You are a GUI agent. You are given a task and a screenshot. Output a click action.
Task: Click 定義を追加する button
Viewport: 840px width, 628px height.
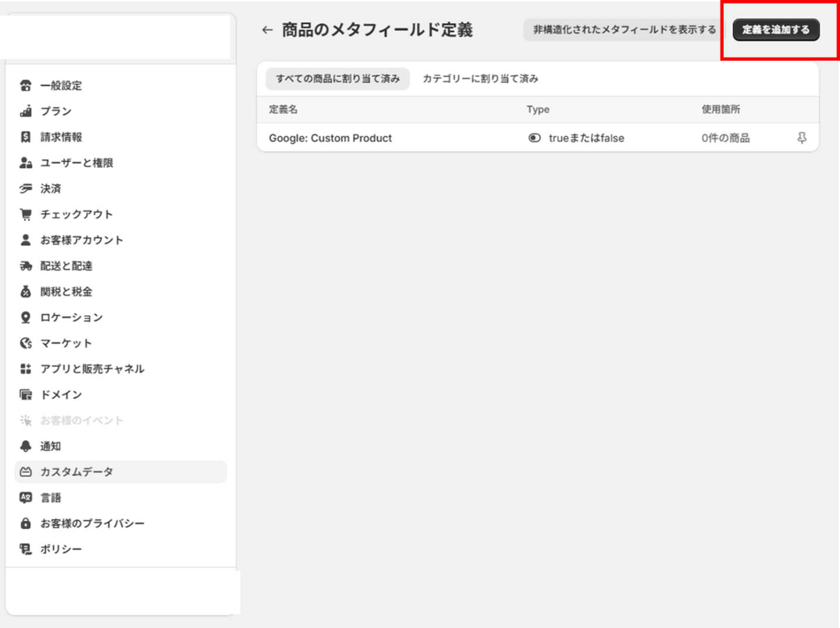[x=776, y=30]
